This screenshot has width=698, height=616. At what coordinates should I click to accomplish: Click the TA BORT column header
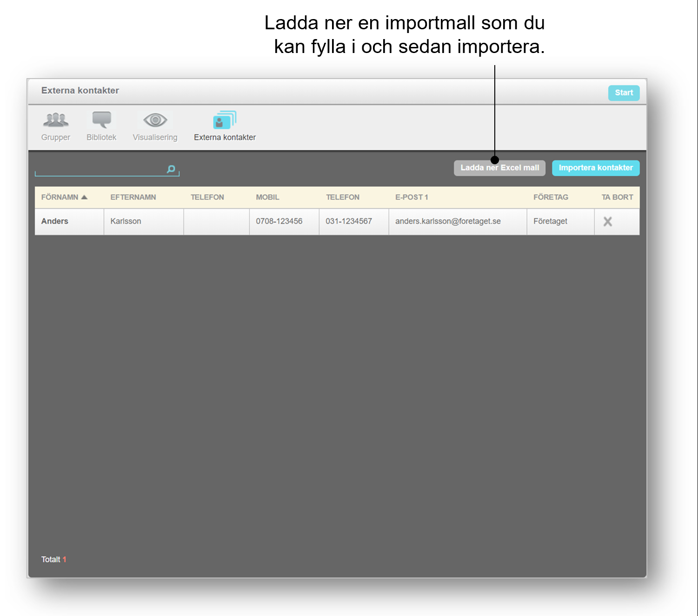(617, 197)
